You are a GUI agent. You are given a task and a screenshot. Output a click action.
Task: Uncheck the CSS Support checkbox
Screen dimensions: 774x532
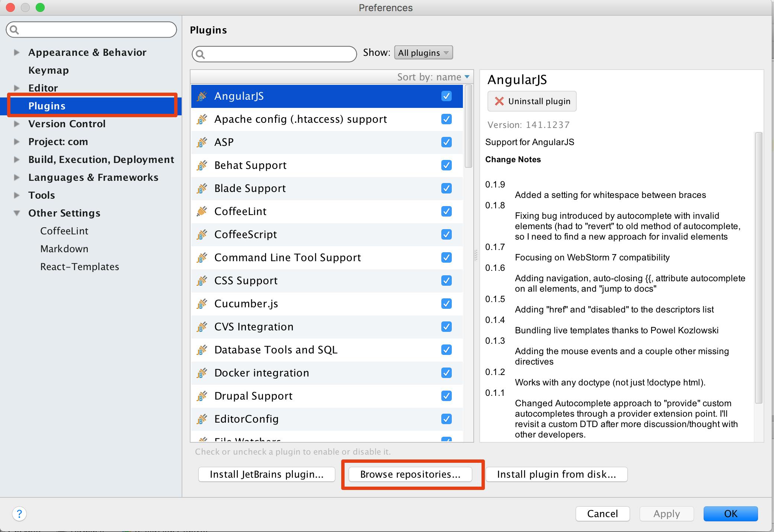447,281
